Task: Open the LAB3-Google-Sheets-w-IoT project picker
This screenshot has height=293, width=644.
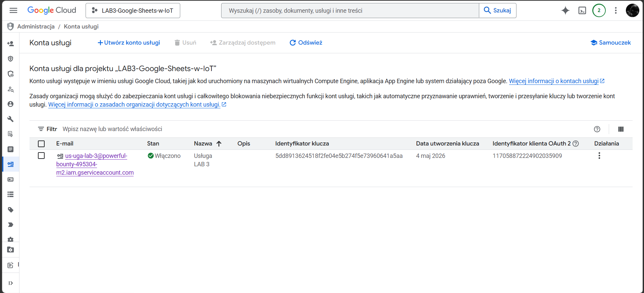Action: click(133, 10)
